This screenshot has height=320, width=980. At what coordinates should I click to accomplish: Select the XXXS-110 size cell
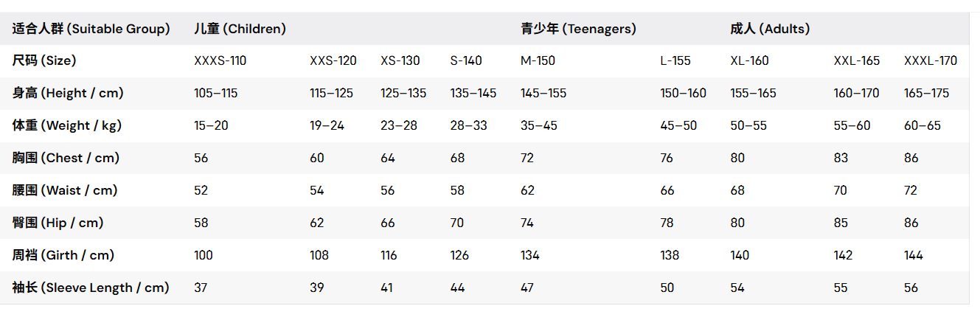click(220, 60)
